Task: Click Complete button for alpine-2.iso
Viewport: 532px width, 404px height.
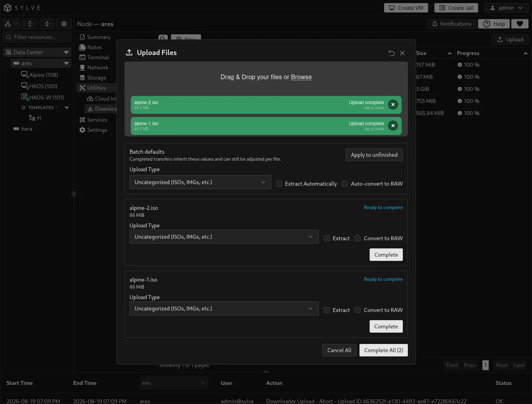Action: click(386, 255)
